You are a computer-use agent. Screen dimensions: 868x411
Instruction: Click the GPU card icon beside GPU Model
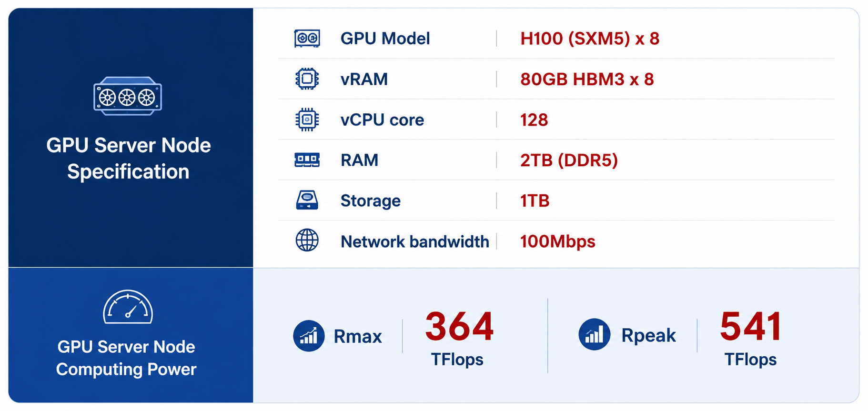[x=307, y=38]
